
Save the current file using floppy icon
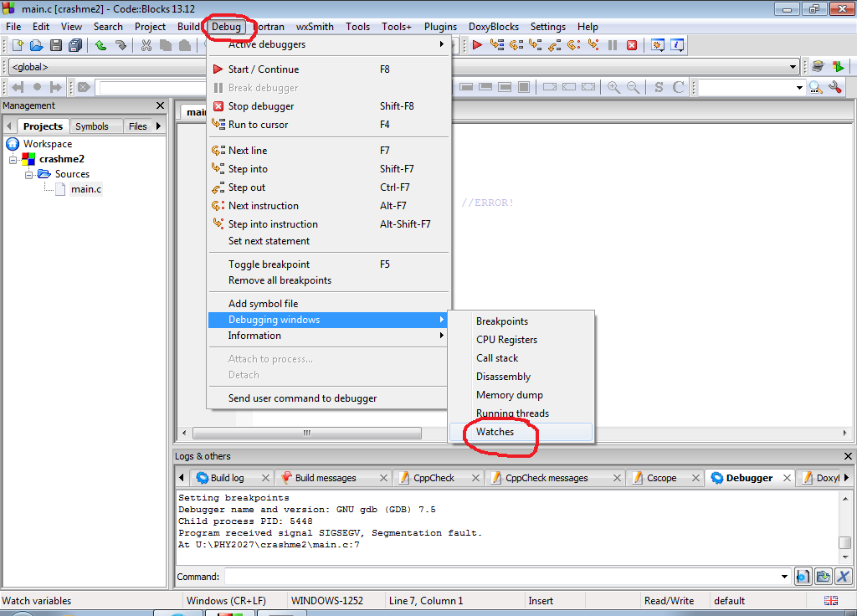[x=56, y=45]
